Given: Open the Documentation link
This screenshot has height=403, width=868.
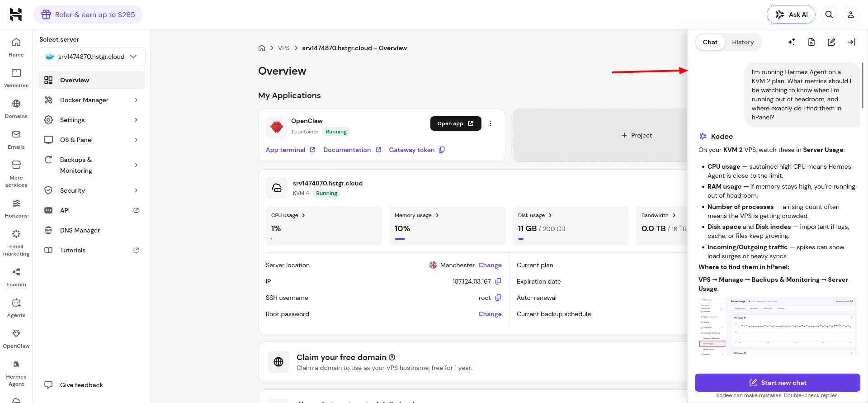Looking at the screenshot, I should click(352, 150).
